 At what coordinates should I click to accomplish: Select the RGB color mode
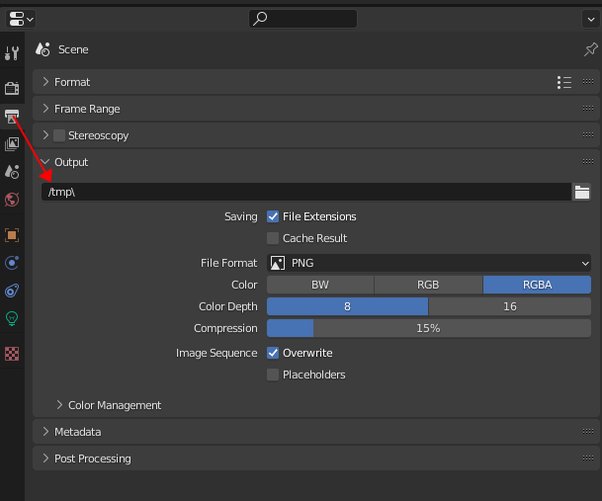(428, 285)
